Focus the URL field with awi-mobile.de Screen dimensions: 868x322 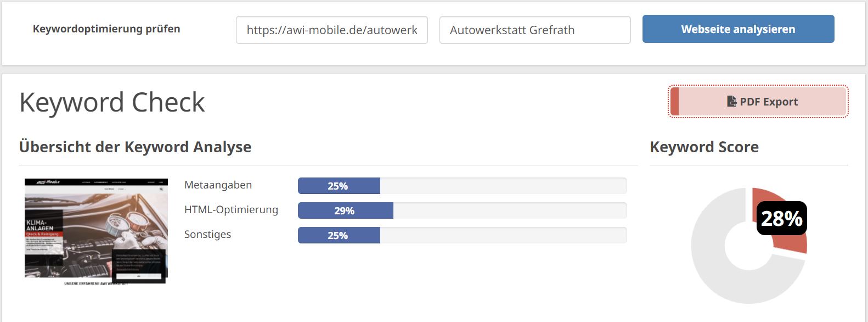pos(332,30)
